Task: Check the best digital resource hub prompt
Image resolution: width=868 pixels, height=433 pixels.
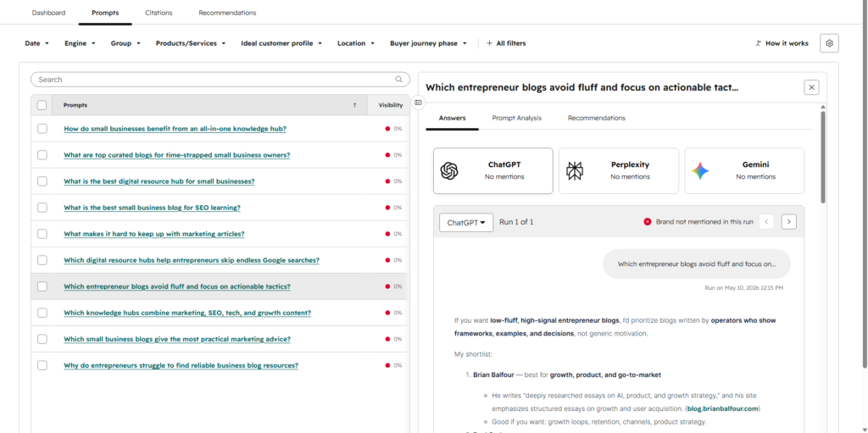Action: click(42, 181)
